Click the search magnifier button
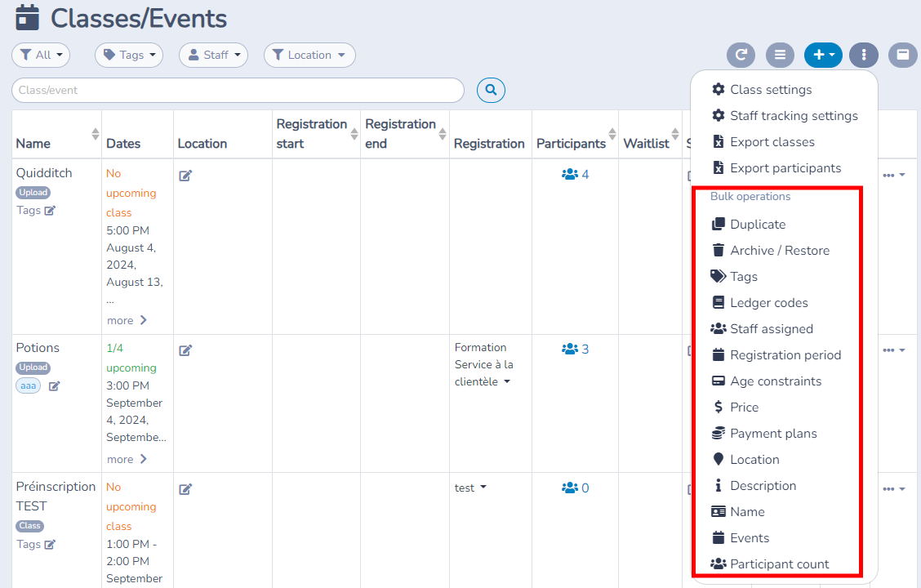921x588 pixels. click(x=491, y=90)
